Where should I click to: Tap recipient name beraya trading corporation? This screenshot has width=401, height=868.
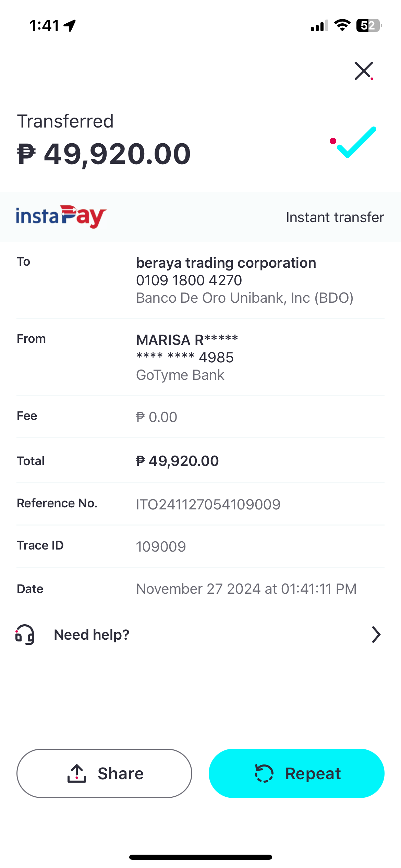click(x=226, y=263)
